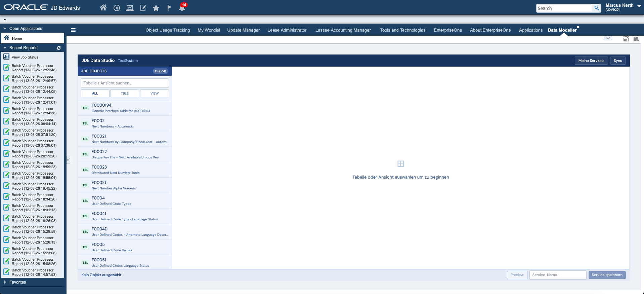Open the Object Usage Tracking tab
Viewport: 644px width, 294px height.
click(168, 30)
